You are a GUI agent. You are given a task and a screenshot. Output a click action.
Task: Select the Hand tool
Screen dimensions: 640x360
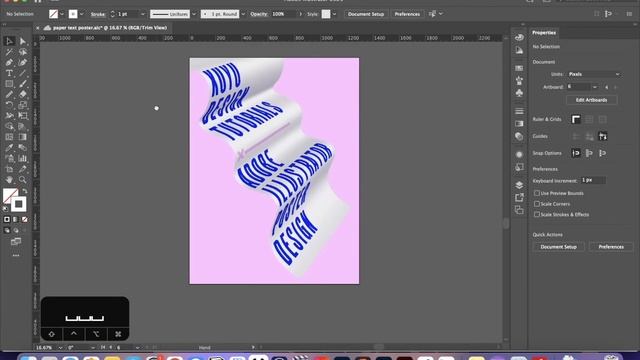tap(9, 180)
